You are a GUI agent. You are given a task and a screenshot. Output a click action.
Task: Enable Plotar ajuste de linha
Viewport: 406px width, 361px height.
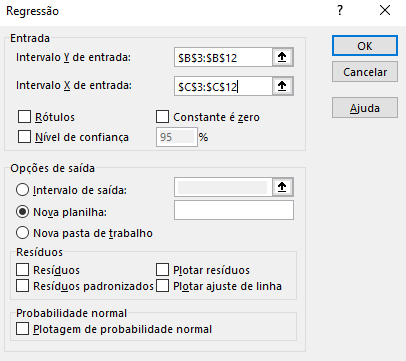pos(162,286)
